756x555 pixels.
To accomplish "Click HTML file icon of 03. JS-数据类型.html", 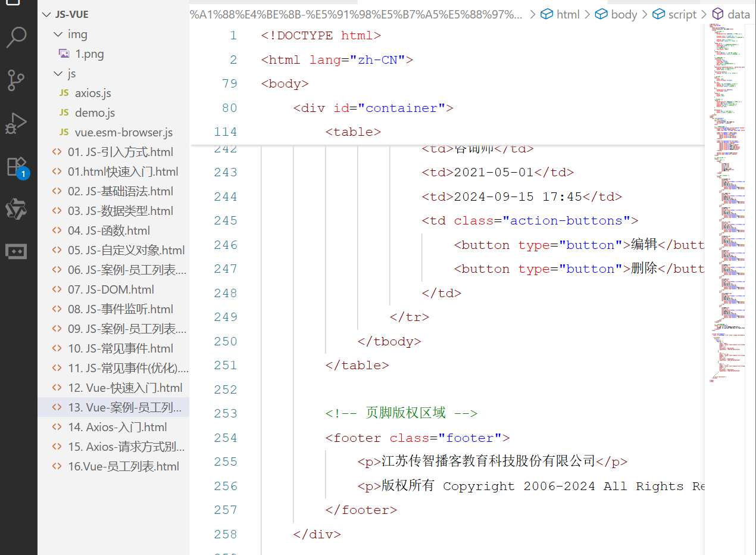I will pyautogui.click(x=57, y=211).
